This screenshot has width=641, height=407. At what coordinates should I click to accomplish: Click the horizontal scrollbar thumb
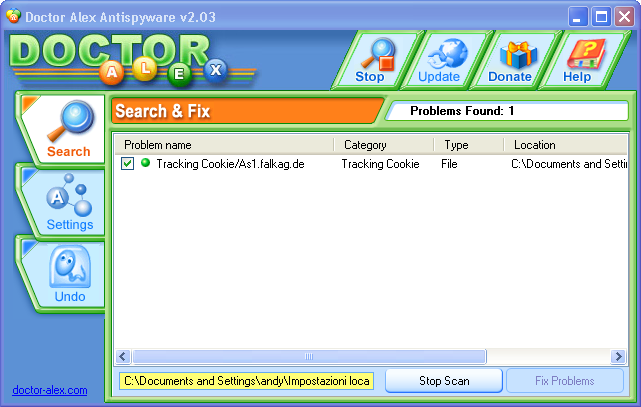309,356
